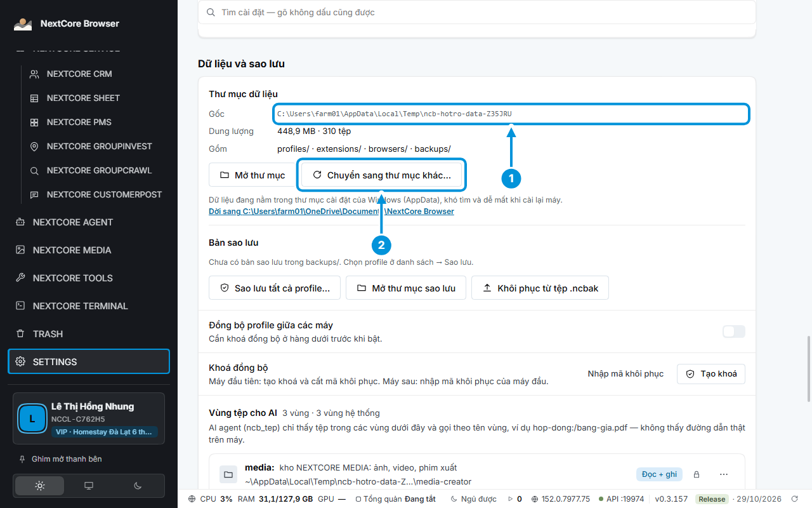Click the Tổng quan Đang tắt status
The height and width of the screenshot is (508, 812).
click(396, 499)
